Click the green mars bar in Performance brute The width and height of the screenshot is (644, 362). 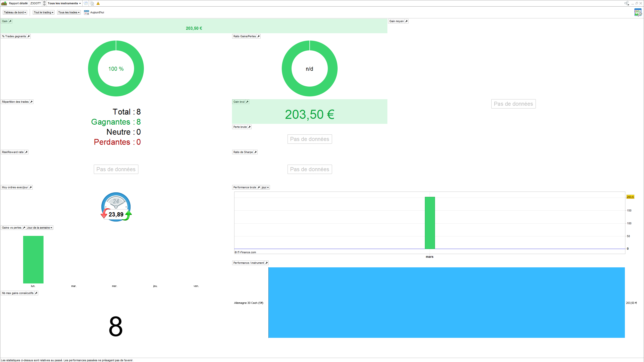[430, 223]
